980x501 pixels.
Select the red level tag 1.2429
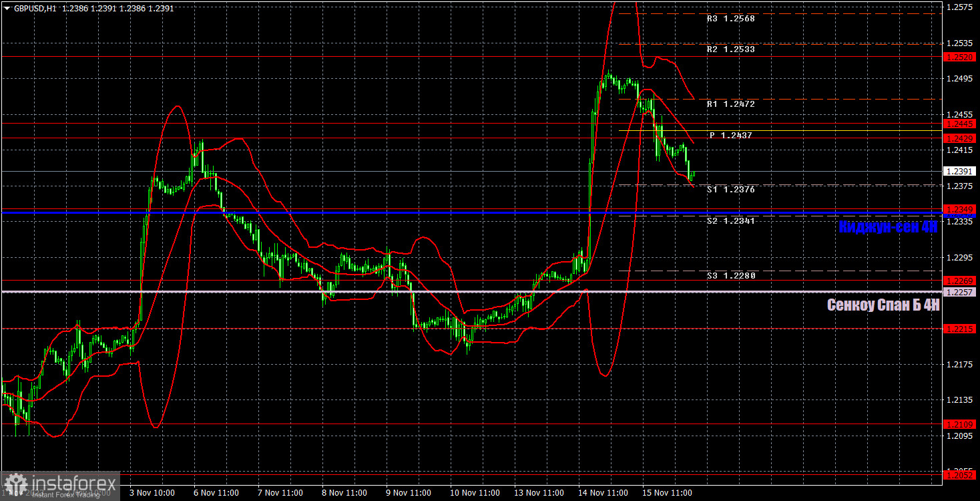tap(960, 138)
